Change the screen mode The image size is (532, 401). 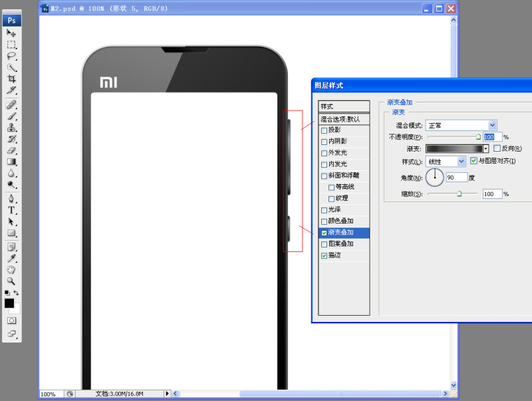tap(11, 334)
